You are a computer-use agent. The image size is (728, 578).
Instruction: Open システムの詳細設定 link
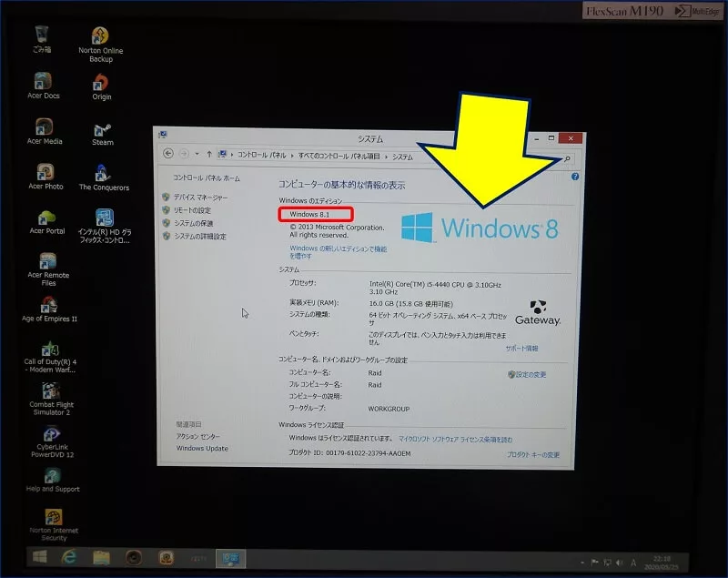(x=199, y=236)
